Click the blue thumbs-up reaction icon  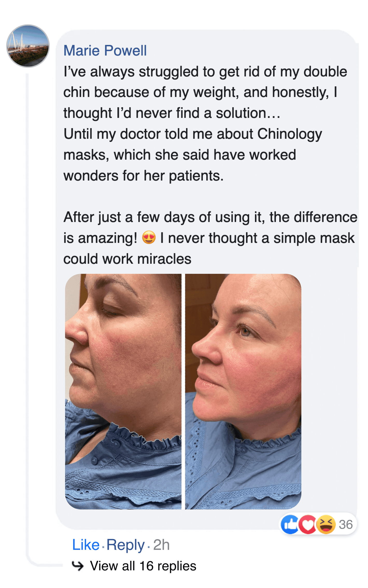click(x=290, y=525)
